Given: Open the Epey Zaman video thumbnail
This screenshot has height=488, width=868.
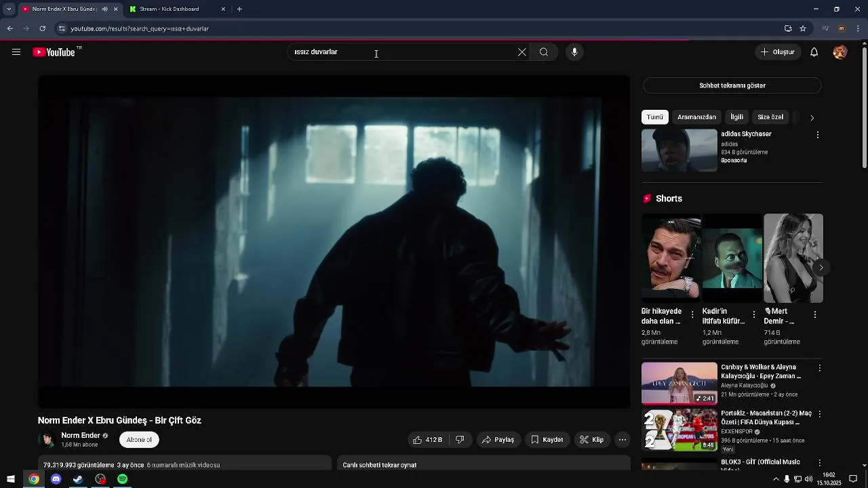Looking at the screenshot, I should point(679,384).
